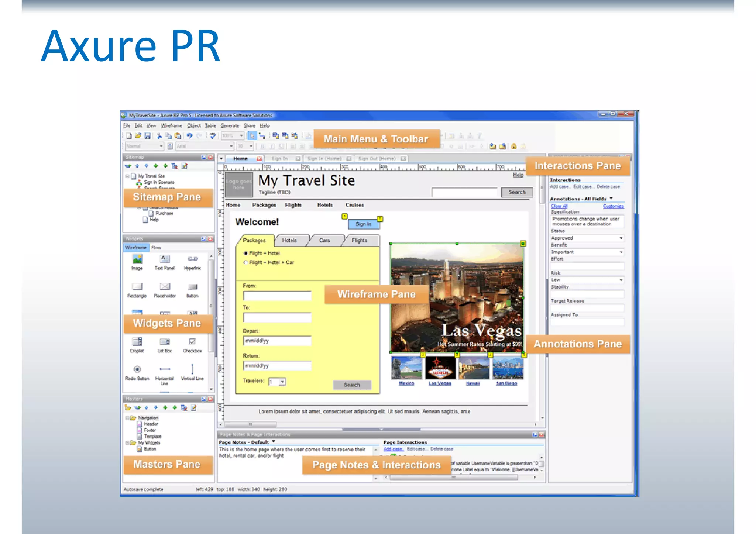
Task: Pick the Placeholder widget icon
Action: (x=165, y=287)
